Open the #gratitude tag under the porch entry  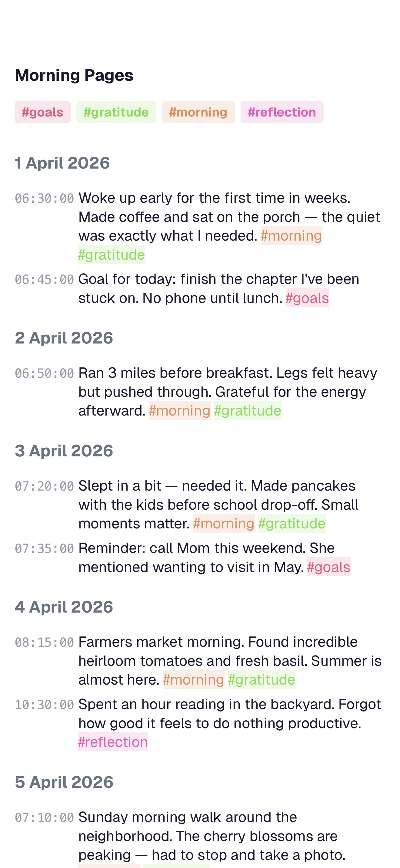[111, 255]
